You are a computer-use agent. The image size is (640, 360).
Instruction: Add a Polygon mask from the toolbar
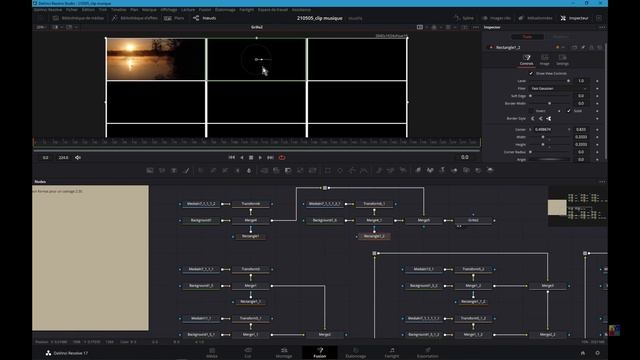(352, 170)
